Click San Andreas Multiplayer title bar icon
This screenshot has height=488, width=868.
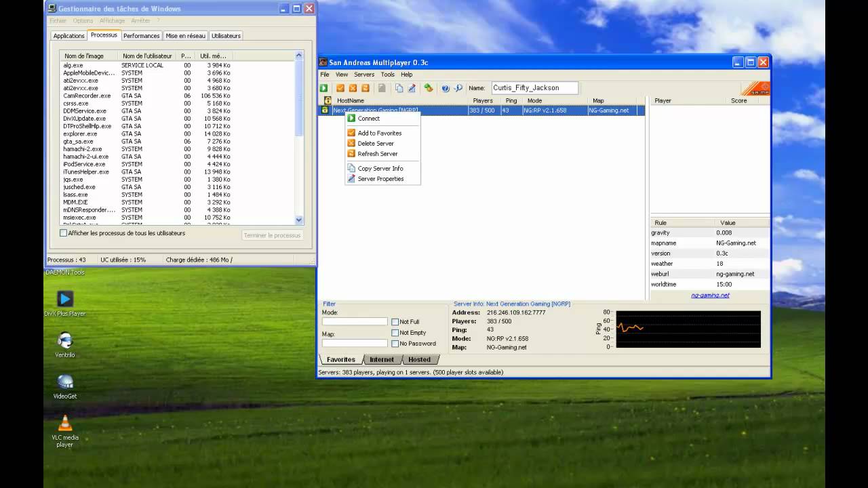323,62
